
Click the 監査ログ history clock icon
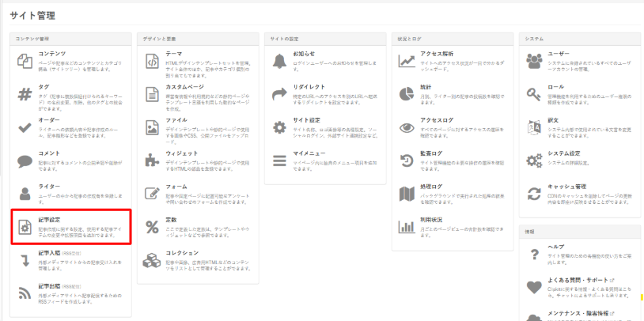point(407,161)
